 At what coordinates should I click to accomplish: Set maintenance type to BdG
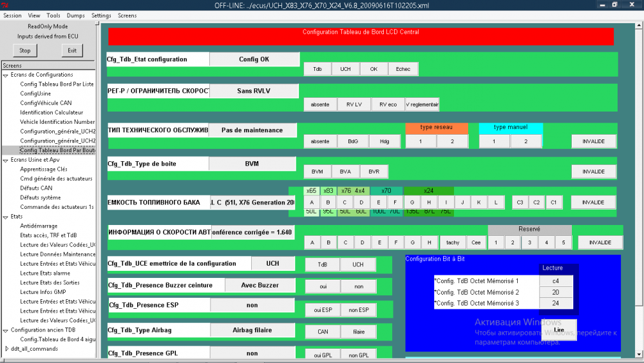353,141
